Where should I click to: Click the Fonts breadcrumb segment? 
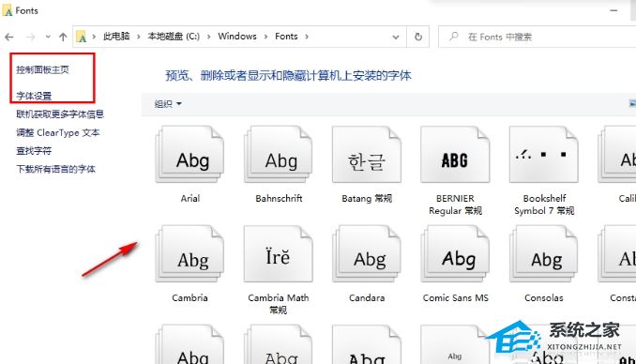(x=286, y=36)
